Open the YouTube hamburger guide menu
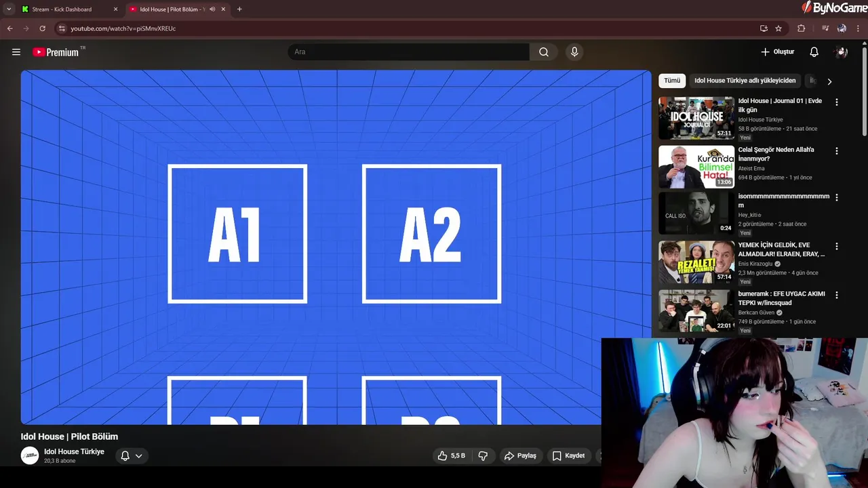The height and width of the screenshot is (488, 868). click(x=16, y=52)
